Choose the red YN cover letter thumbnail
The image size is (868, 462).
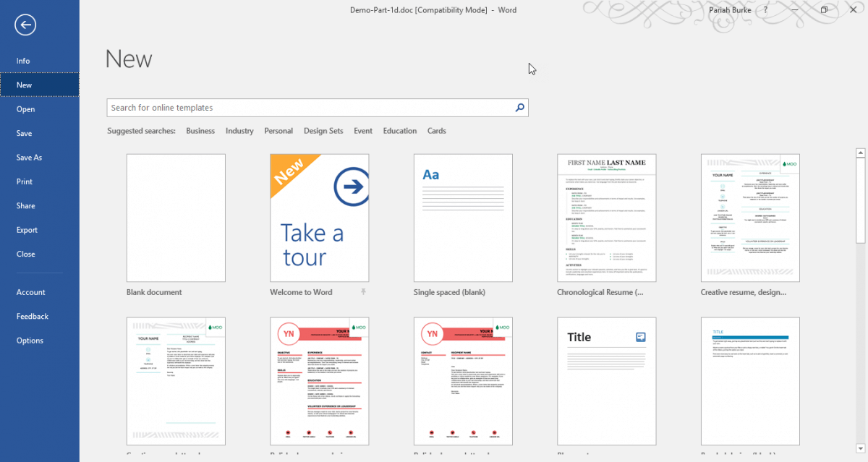463,381
